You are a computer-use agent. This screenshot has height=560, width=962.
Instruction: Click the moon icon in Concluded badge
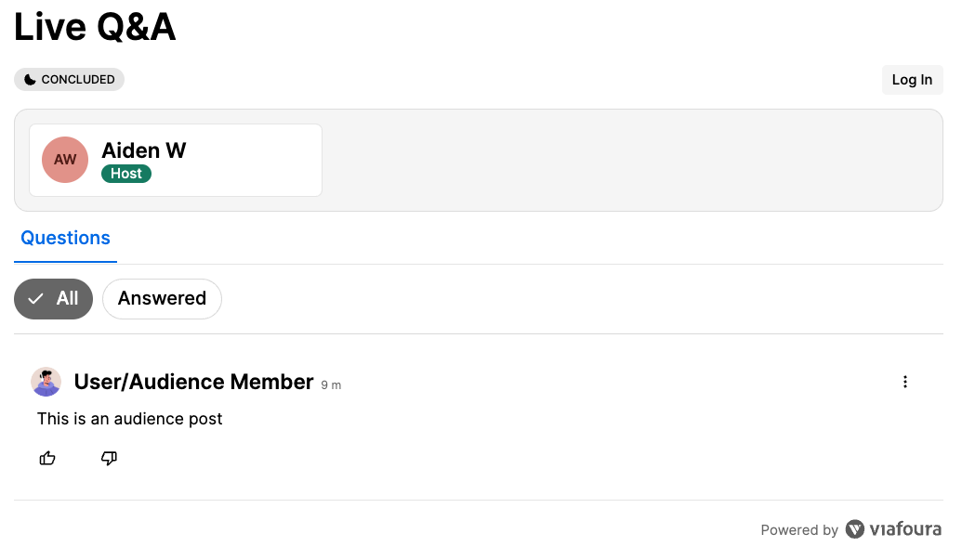tap(30, 80)
